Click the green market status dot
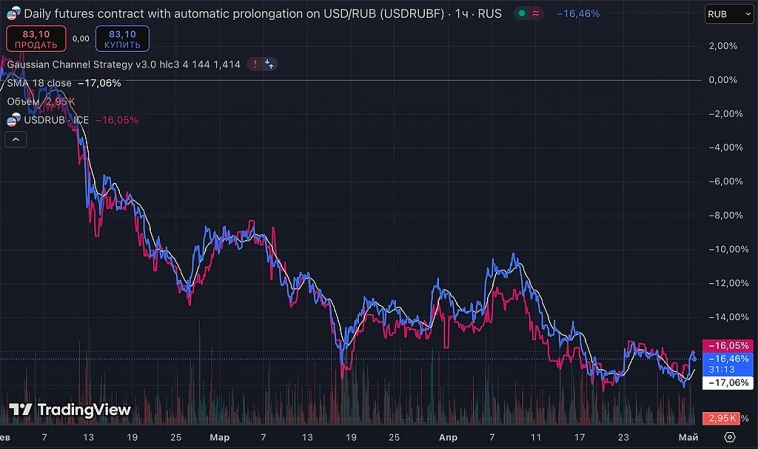758x449 pixels. [x=522, y=14]
